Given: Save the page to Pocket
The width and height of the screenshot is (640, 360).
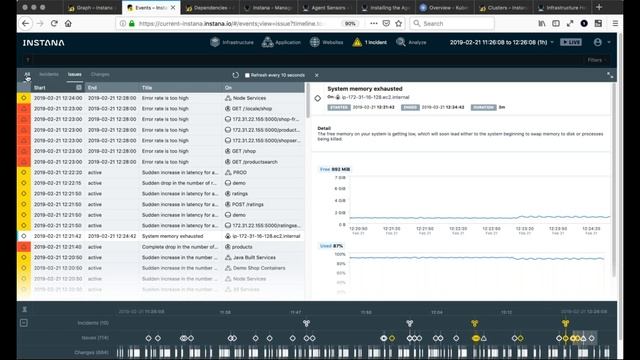Looking at the screenshot, I should (x=386, y=24).
